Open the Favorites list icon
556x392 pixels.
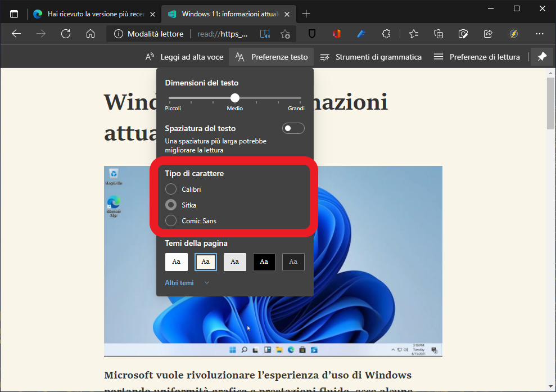coord(413,34)
